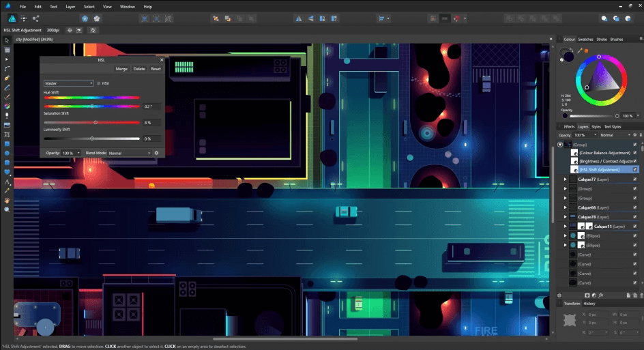Select the Vector Brush tool

click(x=7, y=97)
